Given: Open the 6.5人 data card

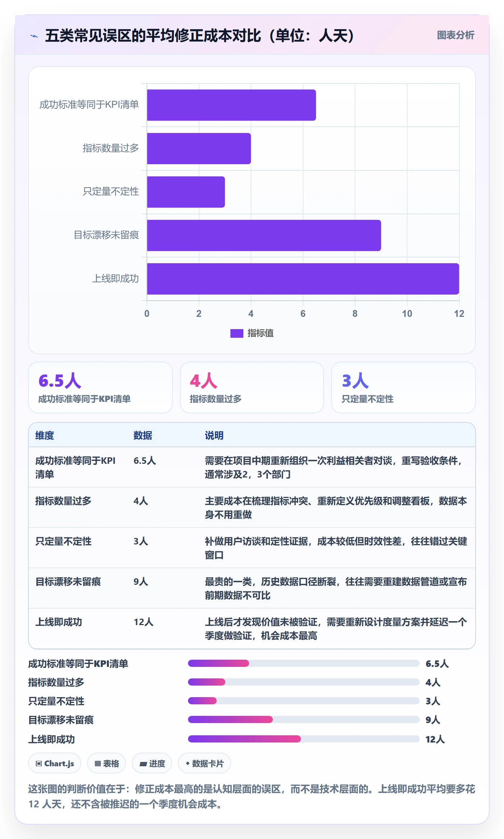Looking at the screenshot, I should pos(100,387).
